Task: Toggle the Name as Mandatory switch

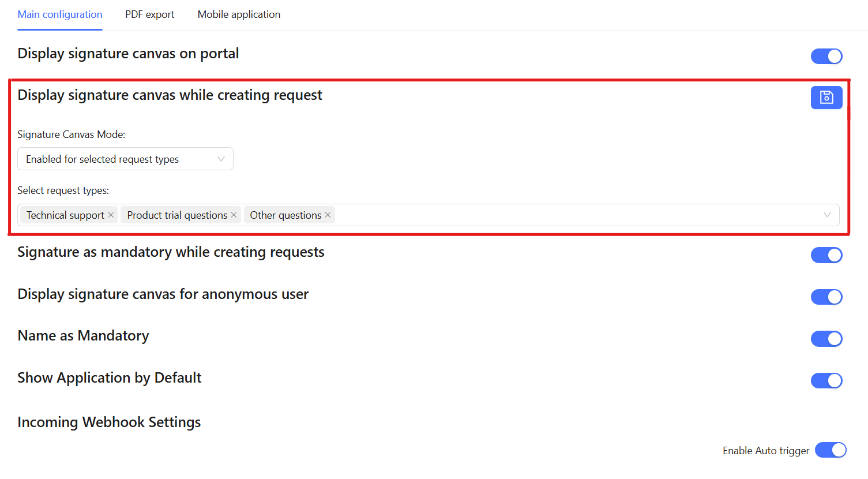Action: pyautogui.click(x=826, y=339)
